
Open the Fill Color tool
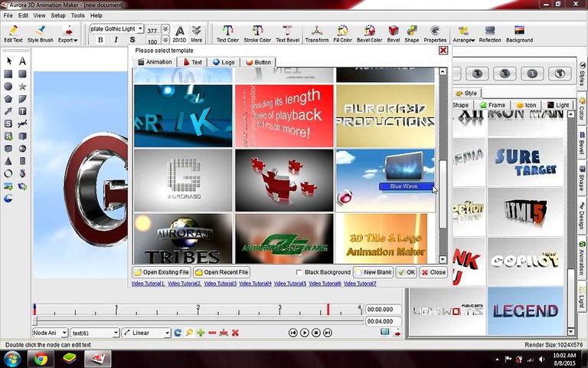(342, 34)
